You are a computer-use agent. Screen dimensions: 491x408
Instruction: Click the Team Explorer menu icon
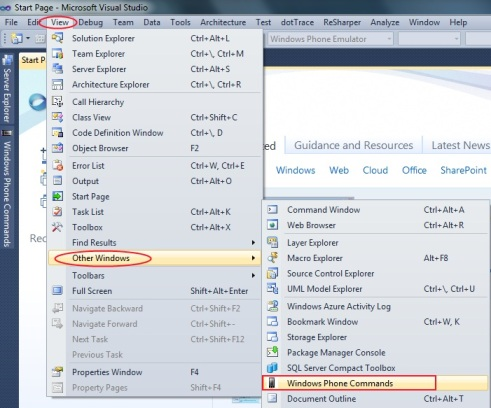click(x=57, y=54)
